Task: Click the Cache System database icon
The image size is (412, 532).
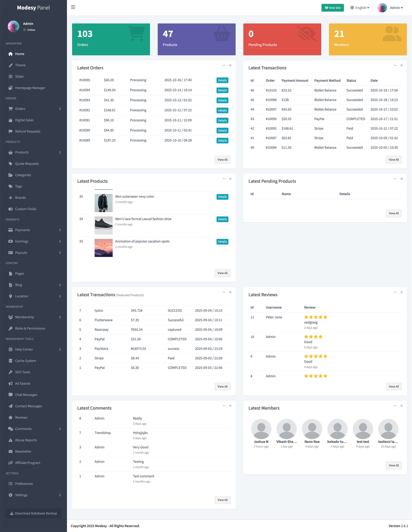Action: pos(11,361)
